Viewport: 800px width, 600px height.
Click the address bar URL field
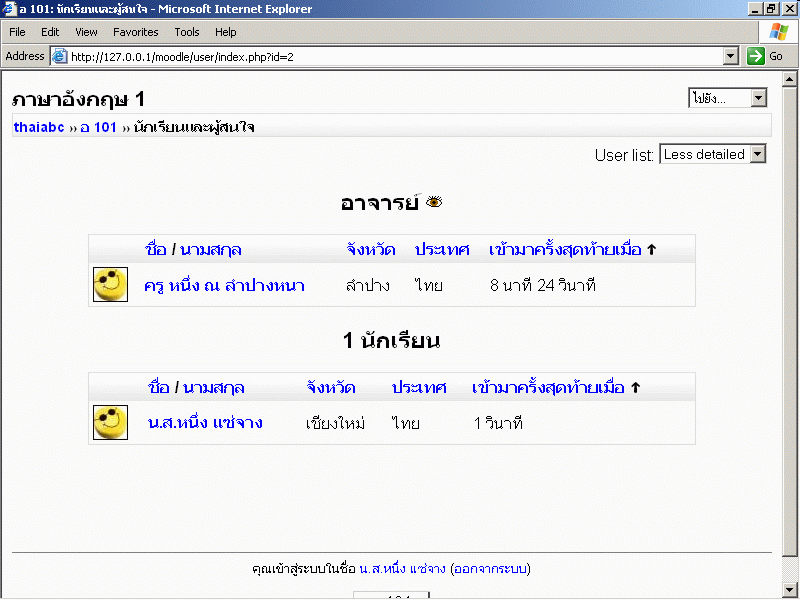coord(390,56)
